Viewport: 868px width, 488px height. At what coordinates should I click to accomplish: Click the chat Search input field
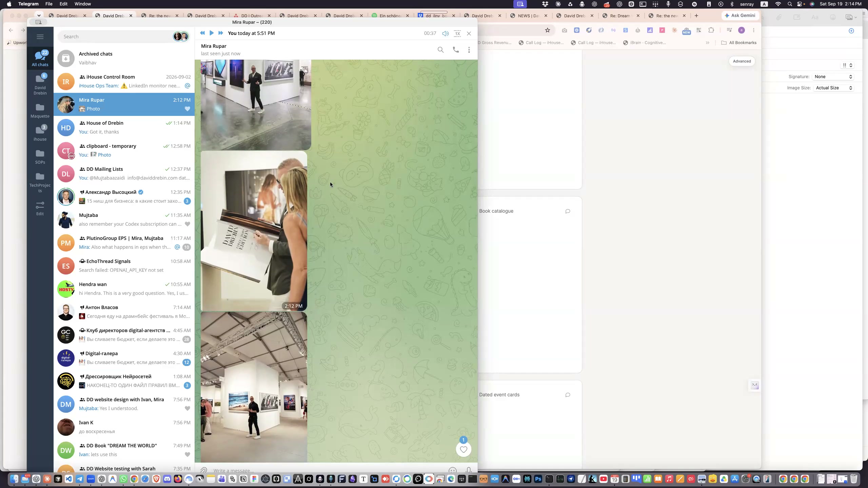(x=115, y=37)
